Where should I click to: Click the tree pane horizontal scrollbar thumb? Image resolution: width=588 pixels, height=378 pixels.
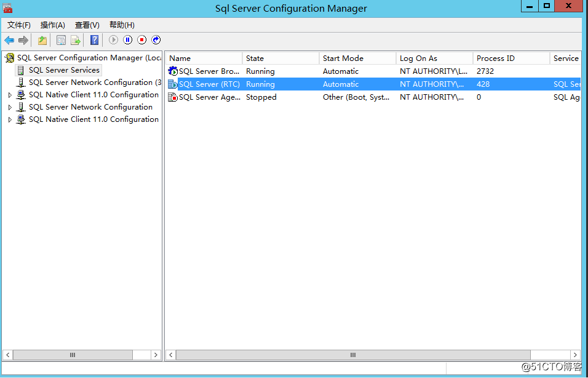tap(73, 355)
